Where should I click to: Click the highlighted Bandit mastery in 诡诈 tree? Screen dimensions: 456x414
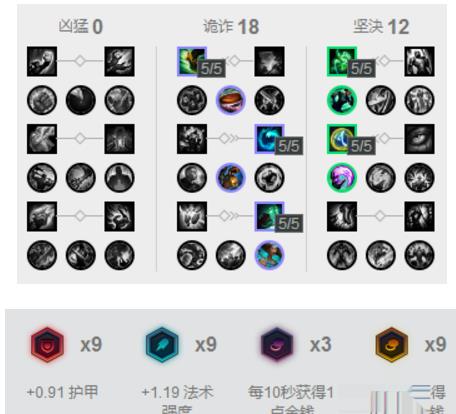point(230,178)
